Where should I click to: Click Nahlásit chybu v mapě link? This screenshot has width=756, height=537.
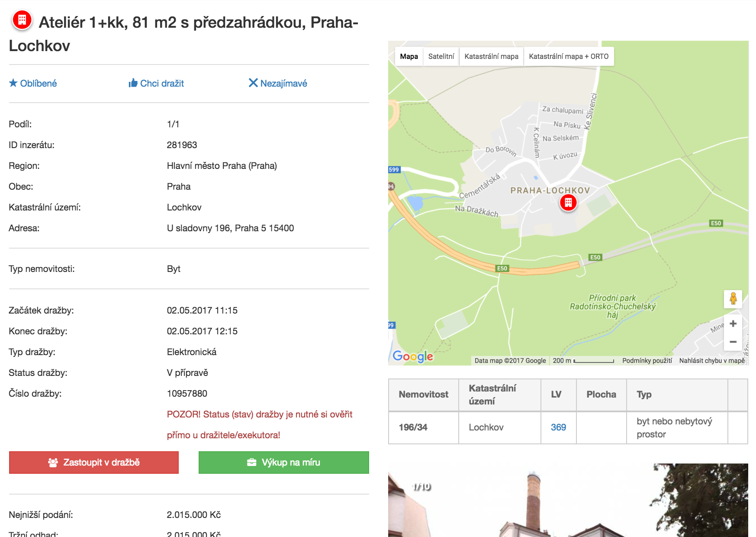coord(712,361)
